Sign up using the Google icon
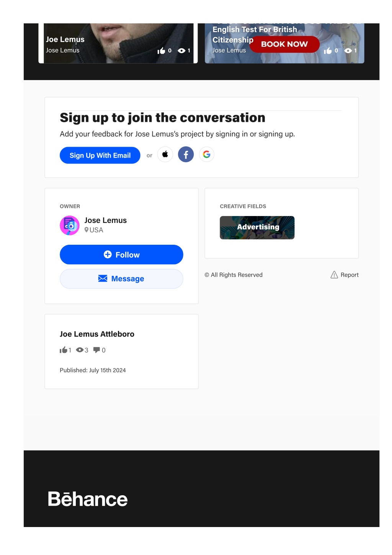The height and width of the screenshot is (555, 392). click(x=206, y=154)
